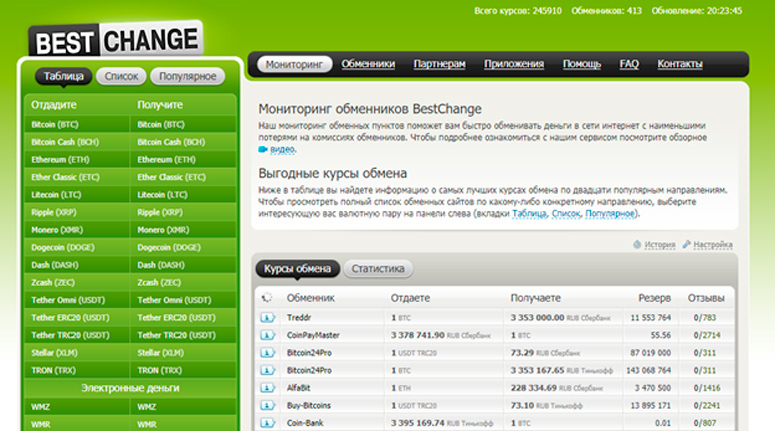Click the Treddr exchanger name
Screen dimensions: 775x431
(299, 318)
